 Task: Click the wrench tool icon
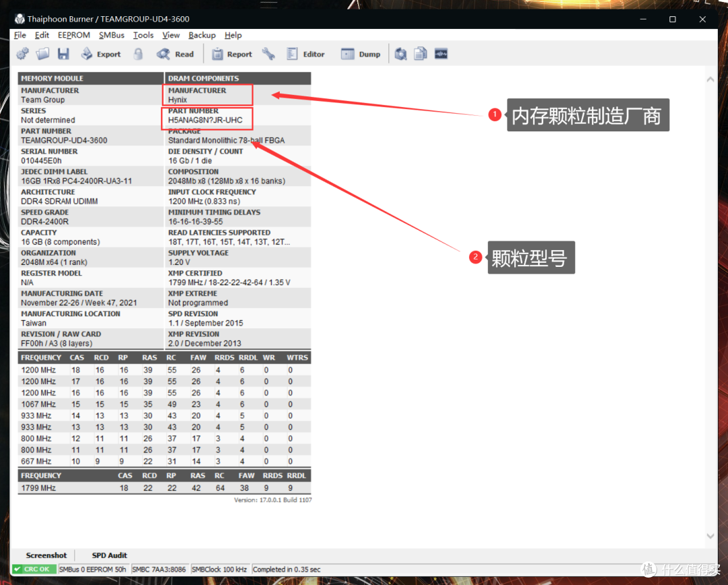pos(268,54)
